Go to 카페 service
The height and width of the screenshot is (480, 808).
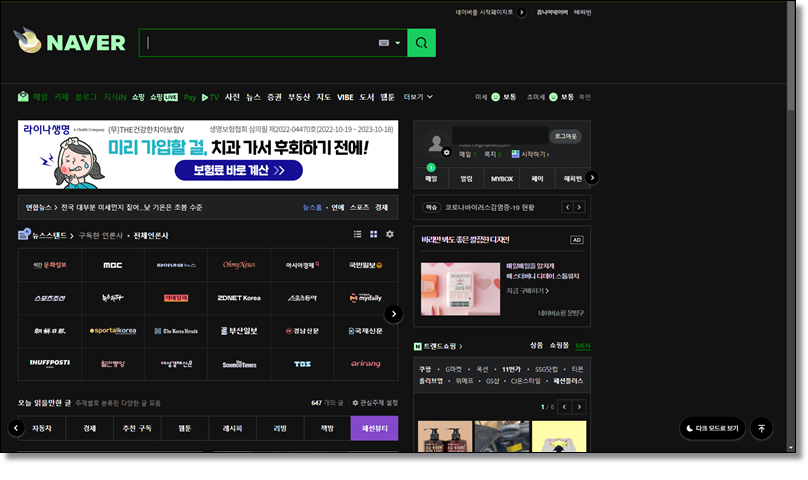[61, 97]
